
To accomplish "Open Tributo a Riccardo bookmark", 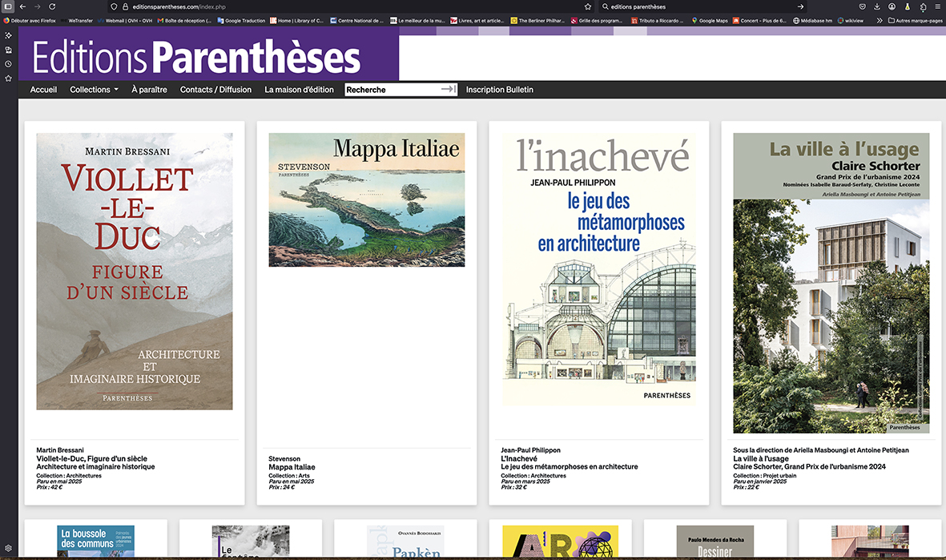I will (658, 21).
